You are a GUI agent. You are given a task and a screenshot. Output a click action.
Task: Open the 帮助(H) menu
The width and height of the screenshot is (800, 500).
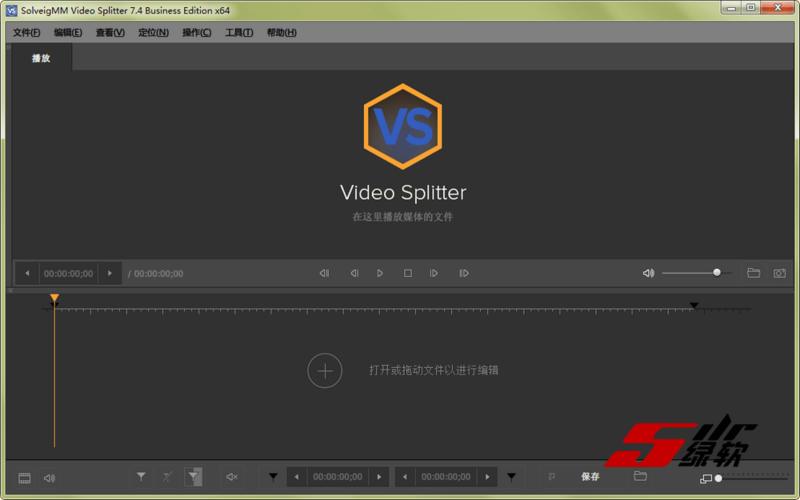coord(281,33)
